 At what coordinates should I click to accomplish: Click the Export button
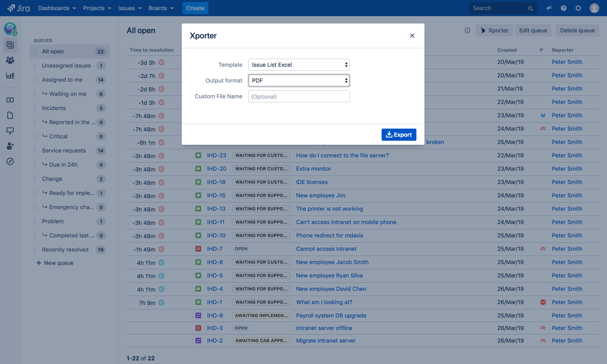click(x=398, y=135)
